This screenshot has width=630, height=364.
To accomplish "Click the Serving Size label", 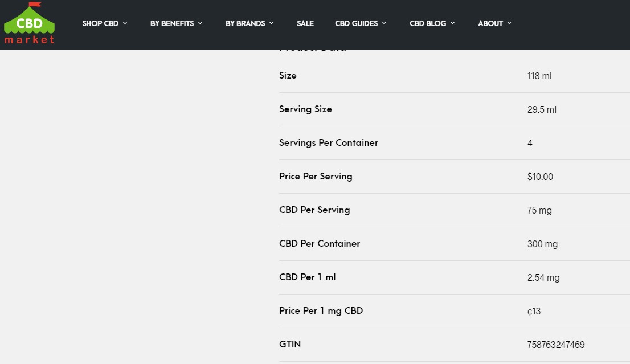I will coord(305,109).
